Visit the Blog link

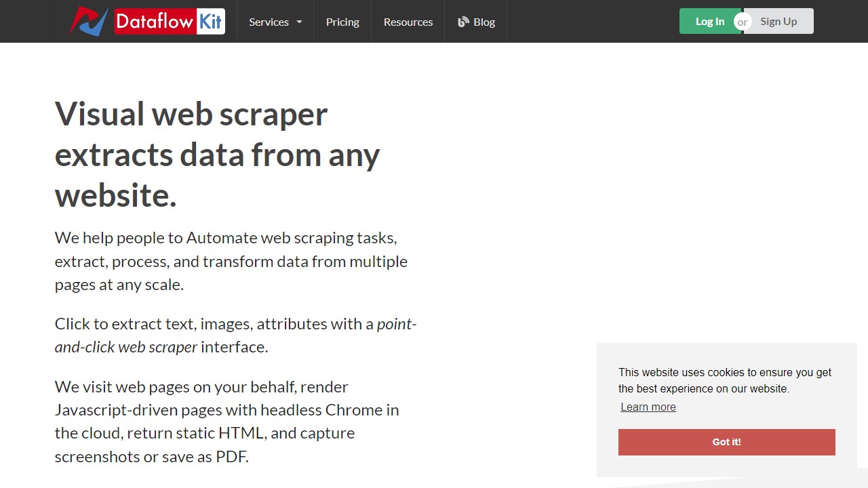coord(476,22)
